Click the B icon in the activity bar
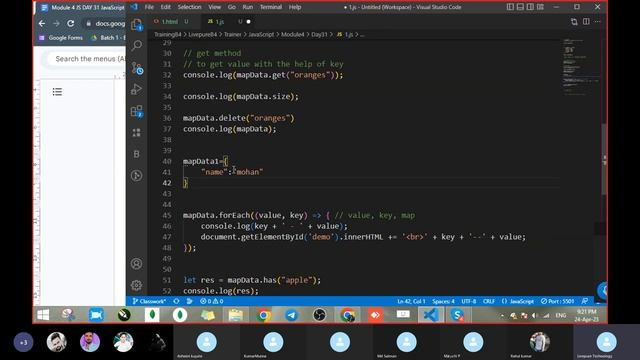This screenshot has width=640, height=360. pyautogui.click(x=137, y=154)
